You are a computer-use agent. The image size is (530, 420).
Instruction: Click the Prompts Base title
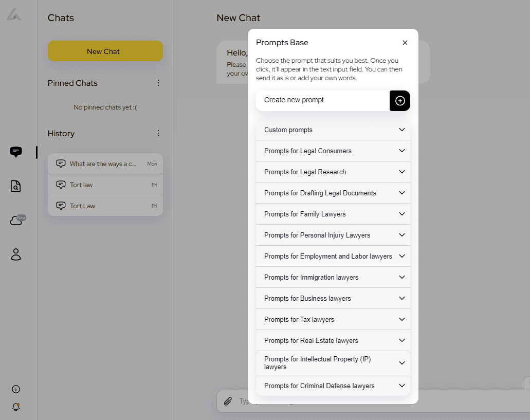click(x=282, y=43)
